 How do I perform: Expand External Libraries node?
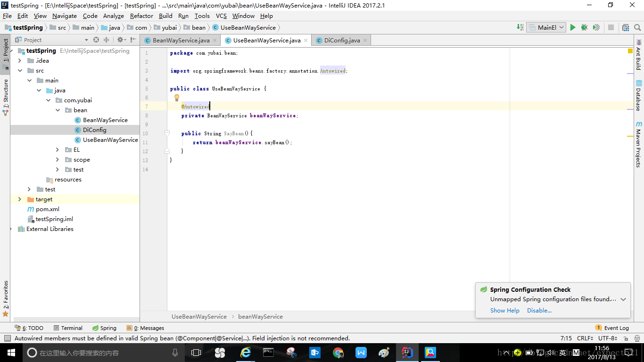click(11, 229)
